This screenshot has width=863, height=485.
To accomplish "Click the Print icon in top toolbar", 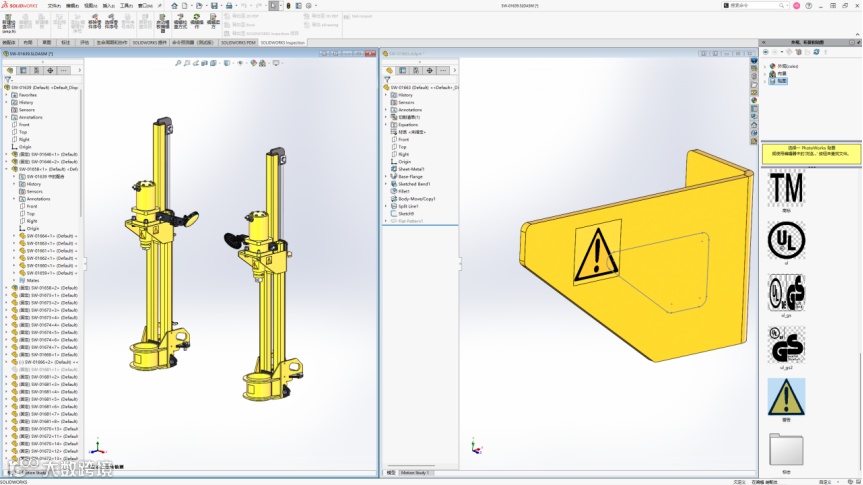I will tap(229, 6).
